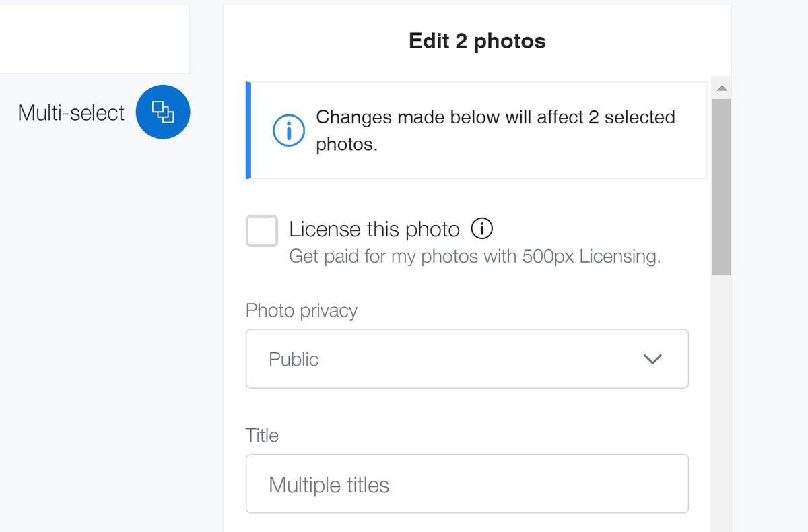The width and height of the screenshot is (808, 532).
Task: Select the overlapping squares icon in the blue circle
Action: (162, 112)
